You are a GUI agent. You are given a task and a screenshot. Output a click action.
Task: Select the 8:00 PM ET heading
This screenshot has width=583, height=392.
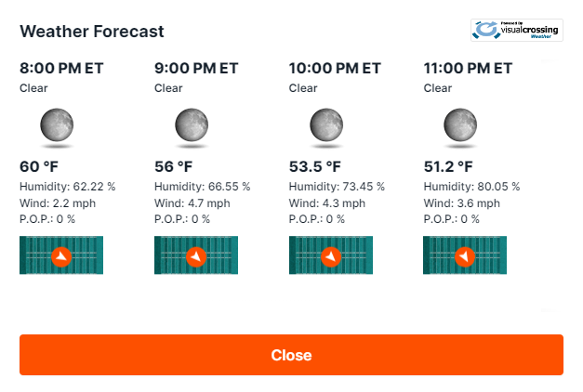click(x=61, y=69)
